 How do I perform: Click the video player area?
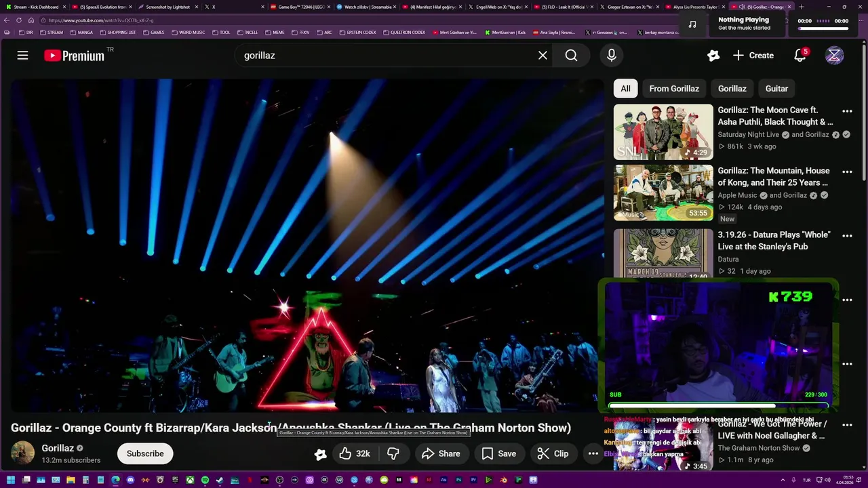point(307,245)
